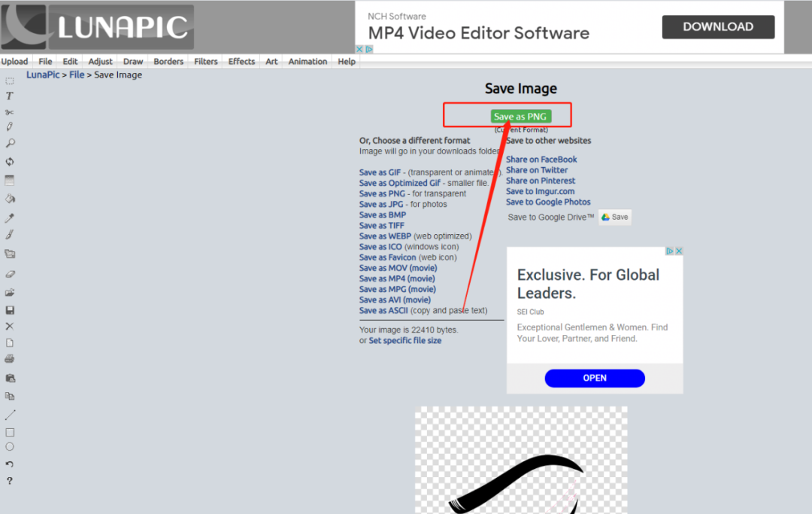
Task: Choose the scissors cut-out tool
Action: tap(9, 112)
